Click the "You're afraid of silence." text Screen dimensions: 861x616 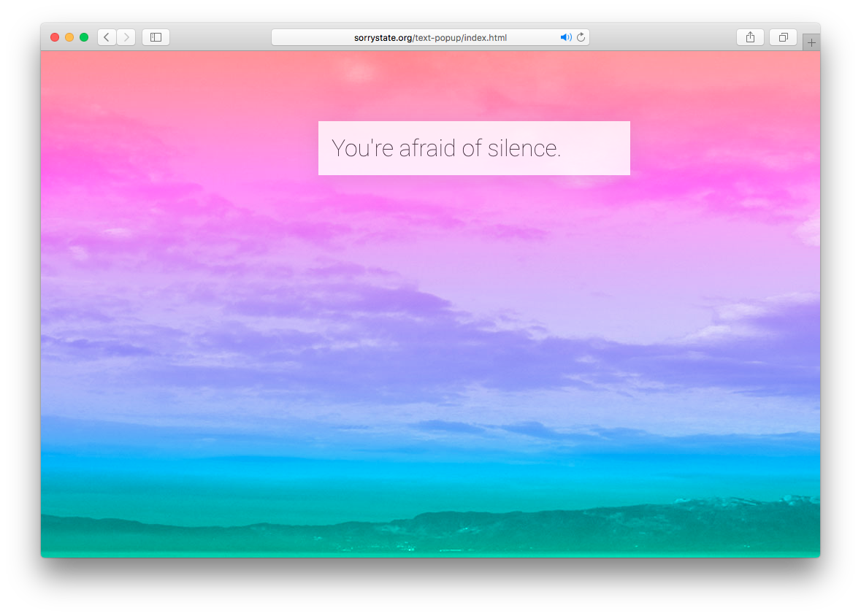click(446, 148)
